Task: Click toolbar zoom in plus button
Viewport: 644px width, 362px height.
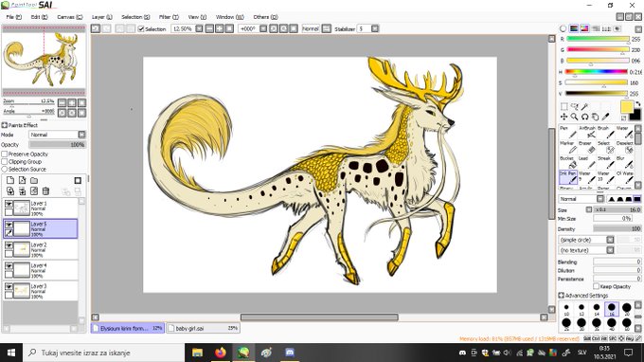Action: pyautogui.click(x=220, y=28)
